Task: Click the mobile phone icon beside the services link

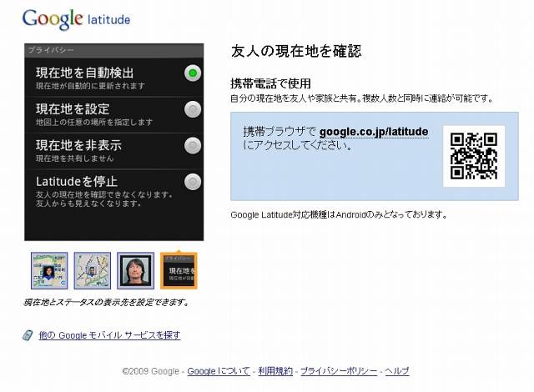Action: [28, 335]
